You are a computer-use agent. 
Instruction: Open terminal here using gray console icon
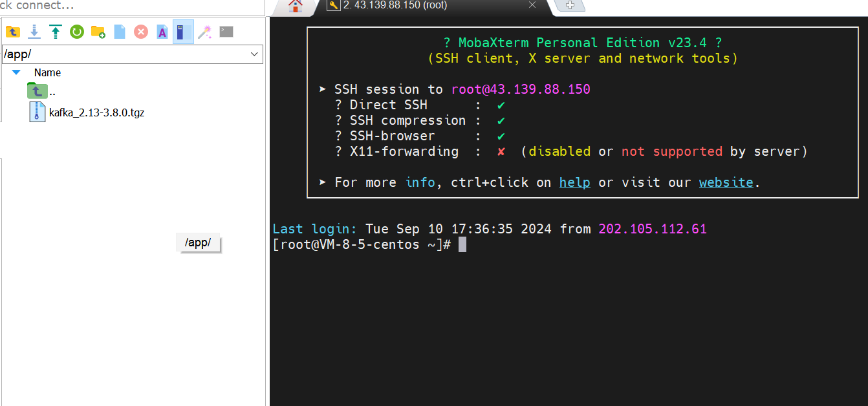[226, 31]
